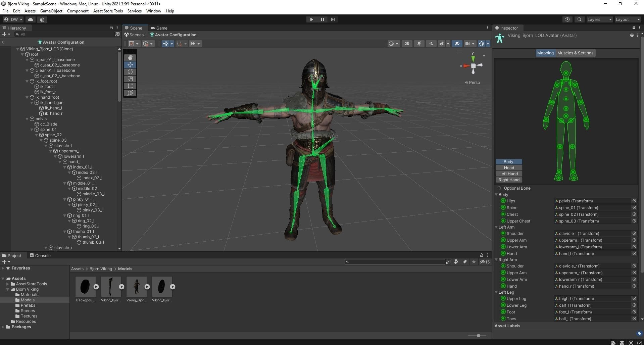Screen dimensions: 644x345
Task: Show the Left Hand bone mapping
Action: pos(509,174)
